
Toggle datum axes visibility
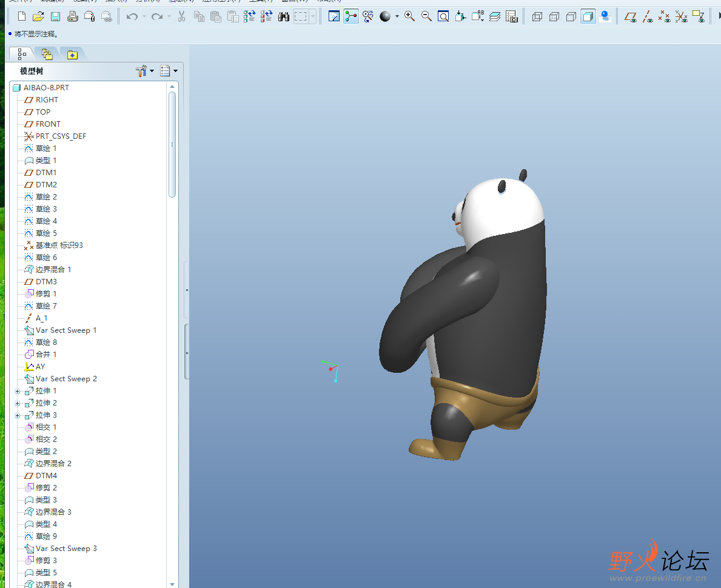(648, 16)
